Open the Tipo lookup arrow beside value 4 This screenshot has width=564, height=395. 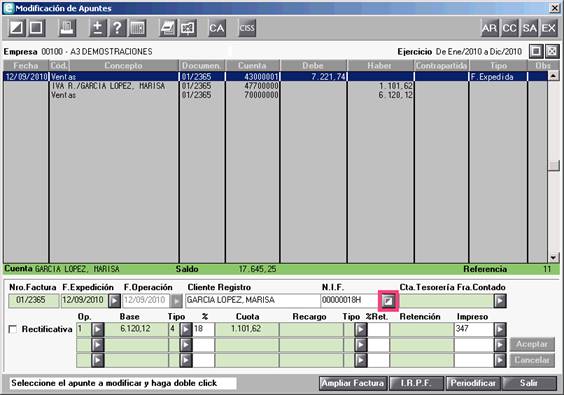point(186,329)
